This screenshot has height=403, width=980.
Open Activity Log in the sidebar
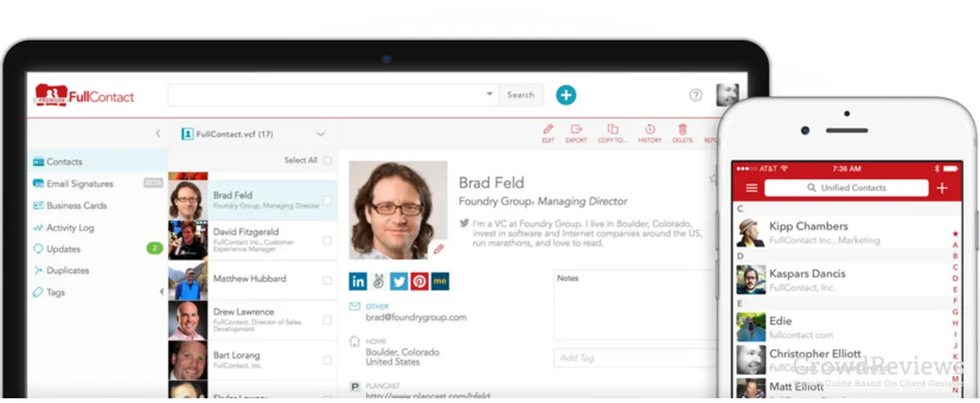[70, 228]
